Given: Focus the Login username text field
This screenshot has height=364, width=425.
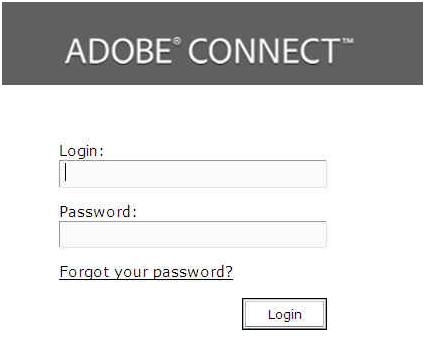Looking at the screenshot, I should (193, 174).
